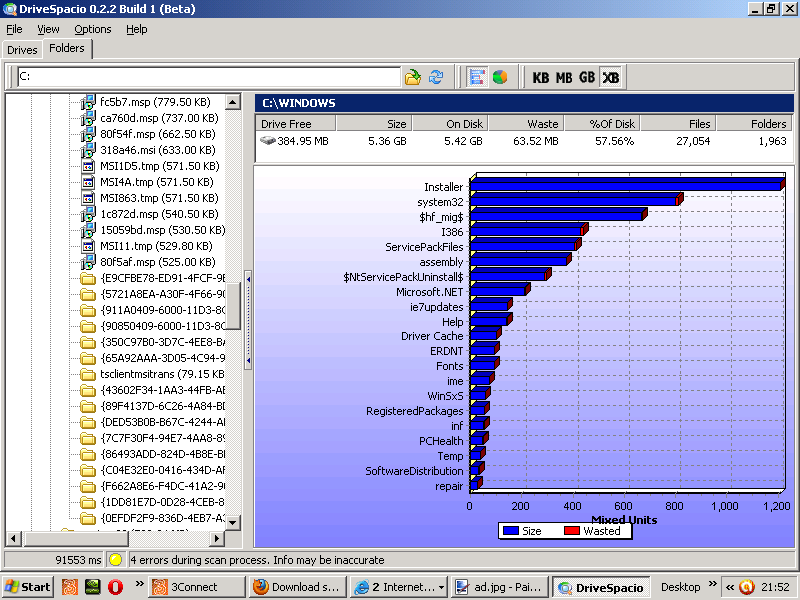Open the File menu

[x=14, y=29]
